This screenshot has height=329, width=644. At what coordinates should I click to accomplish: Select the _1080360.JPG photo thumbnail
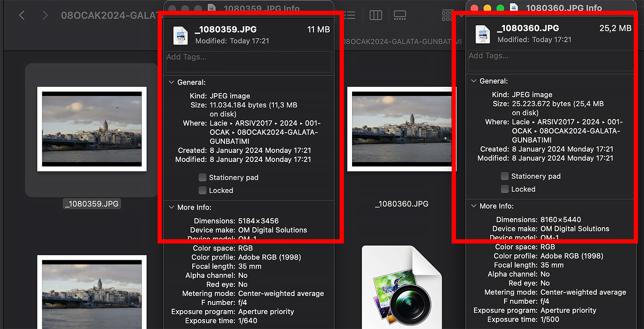pyautogui.click(x=401, y=129)
